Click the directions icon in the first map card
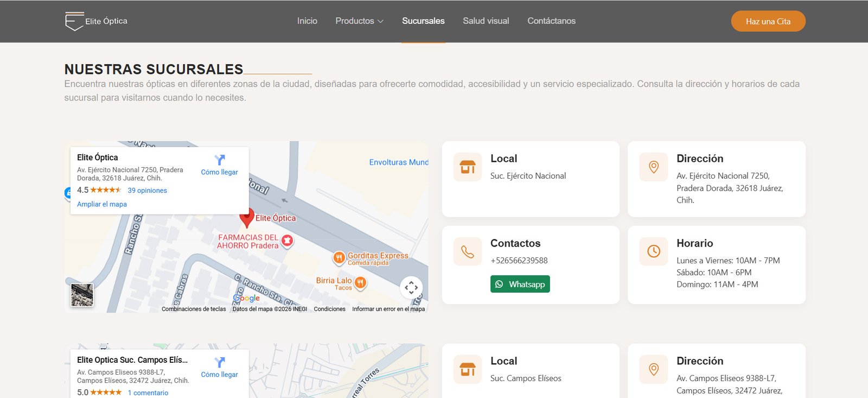The width and height of the screenshot is (868, 398). [x=219, y=160]
